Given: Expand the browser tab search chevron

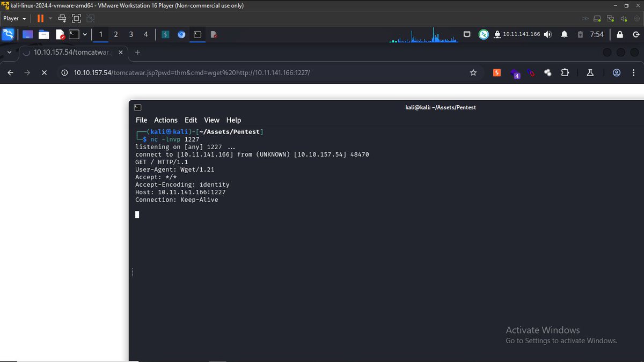Looking at the screenshot, I should (10, 53).
